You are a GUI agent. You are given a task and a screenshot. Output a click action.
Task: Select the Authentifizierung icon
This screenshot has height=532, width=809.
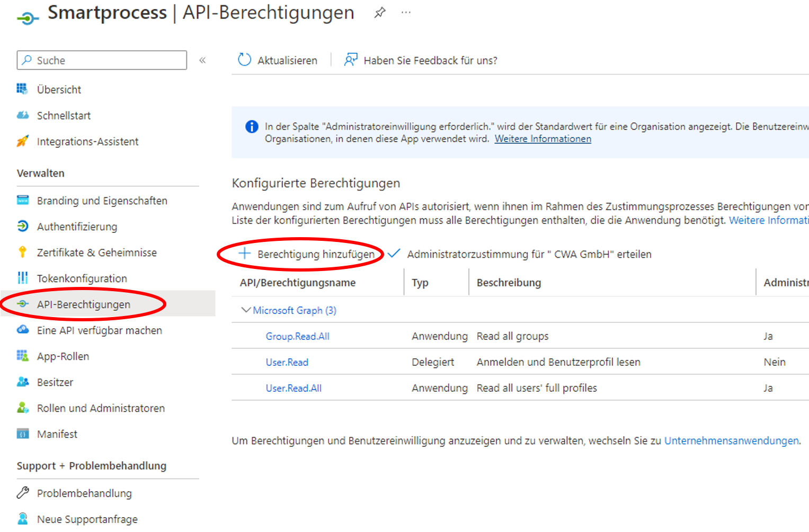[23, 227]
